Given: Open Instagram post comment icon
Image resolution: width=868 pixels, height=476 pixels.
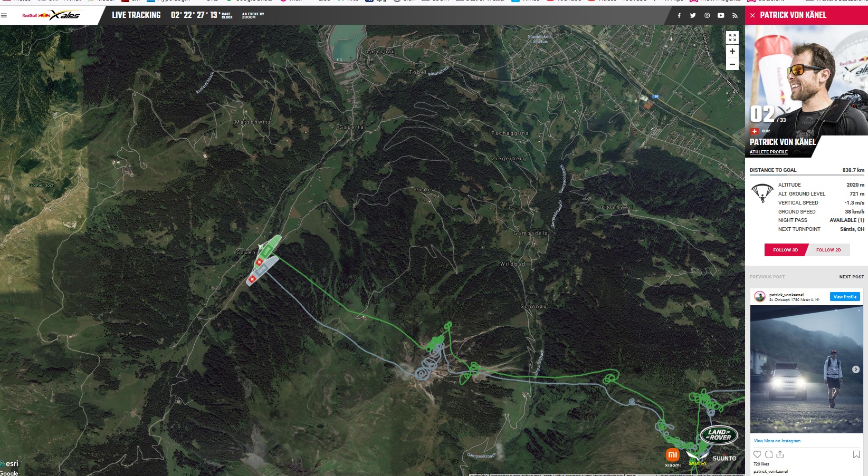Looking at the screenshot, I should [769, 454].
